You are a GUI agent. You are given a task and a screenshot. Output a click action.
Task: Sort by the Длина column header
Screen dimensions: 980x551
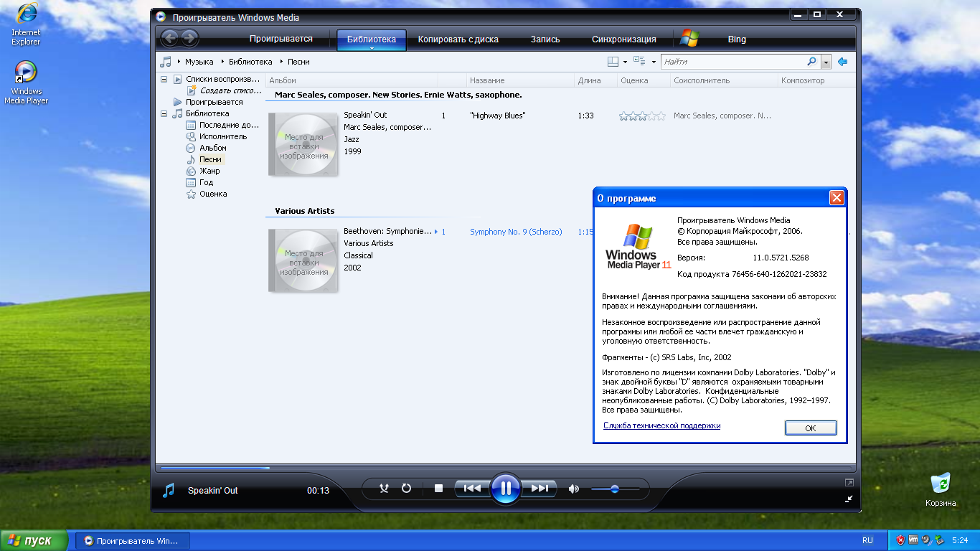pyautogui.click(x=595, y=80)
